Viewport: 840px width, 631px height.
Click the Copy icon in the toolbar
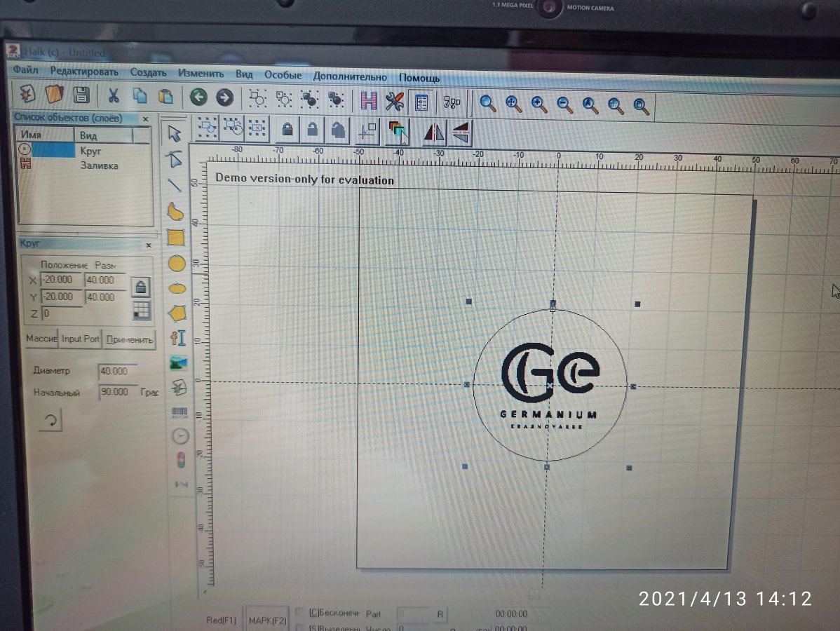(x=140, y=96)
